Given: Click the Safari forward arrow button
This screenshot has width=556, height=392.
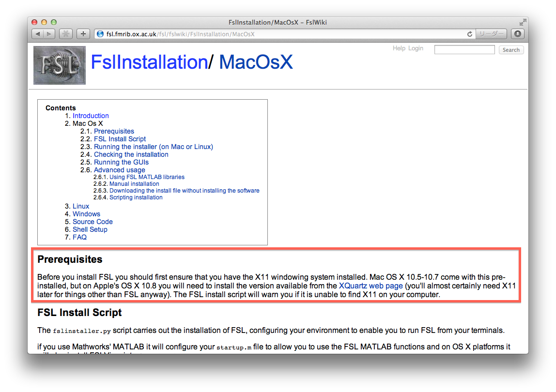Looking at the screenshot, I should click(49, 34).
